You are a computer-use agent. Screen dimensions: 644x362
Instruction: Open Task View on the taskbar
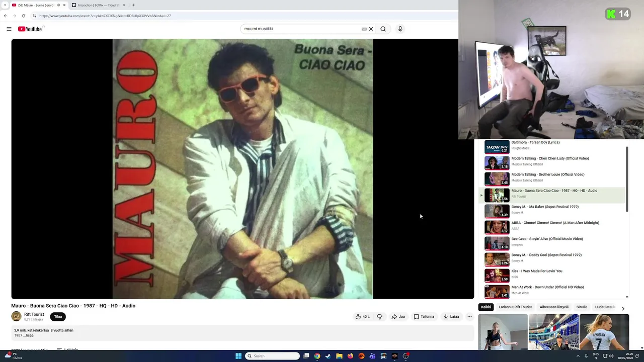pyautogui.click(x=306, y=356)
